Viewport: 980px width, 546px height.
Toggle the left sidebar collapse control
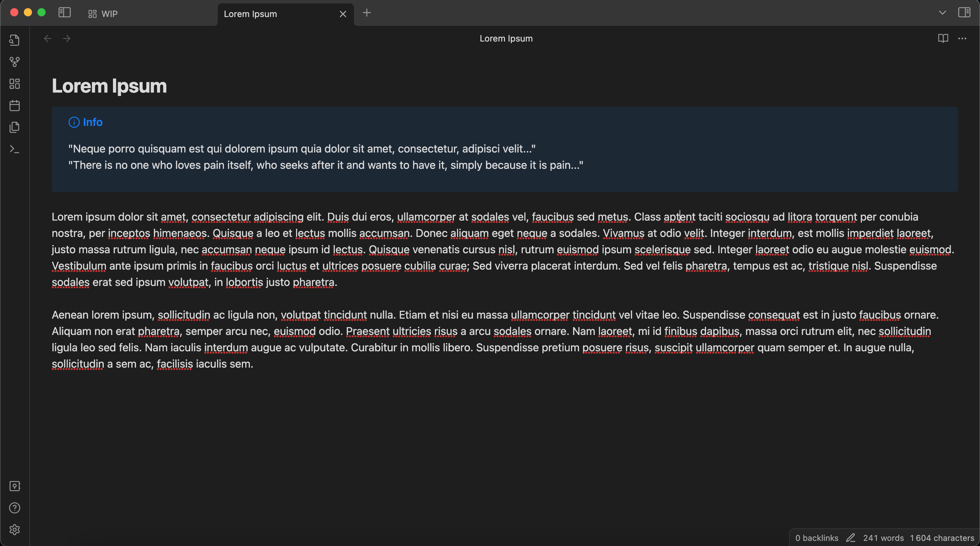[64, 13]
